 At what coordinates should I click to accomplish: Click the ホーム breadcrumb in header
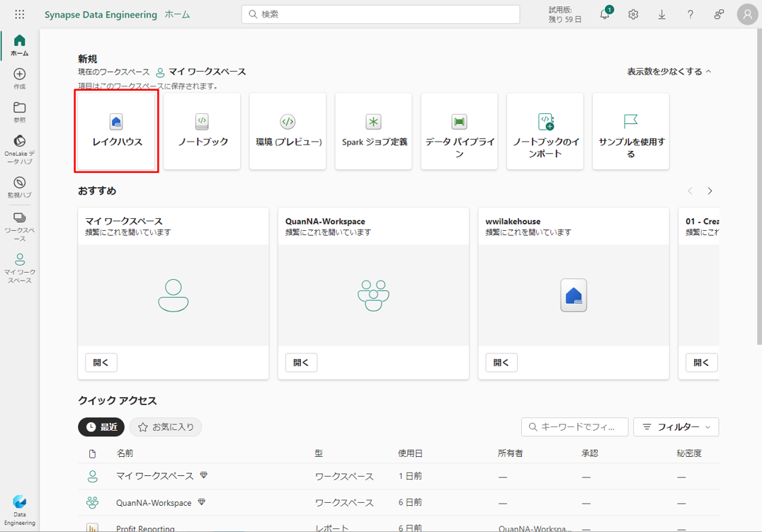(177, 15)
